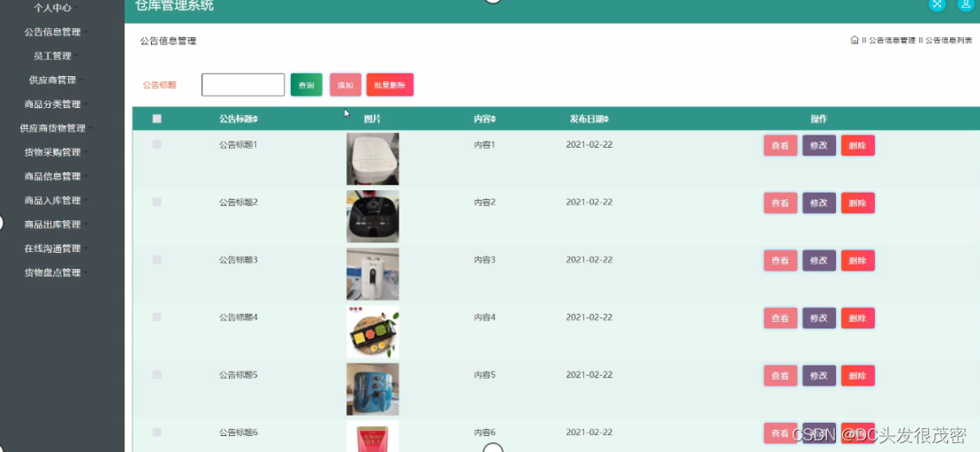View 公告标题4 with its 查看 button

pos(780,318)
